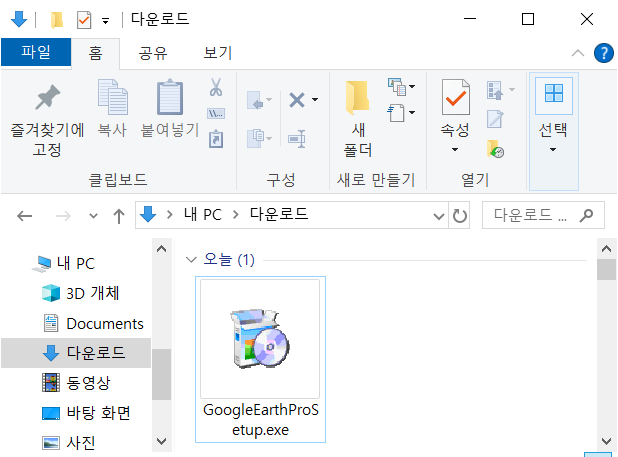Open Documents in the navigation pane
Image resolution: width=618 pixels, height=457 pixels.
(93, 323)
